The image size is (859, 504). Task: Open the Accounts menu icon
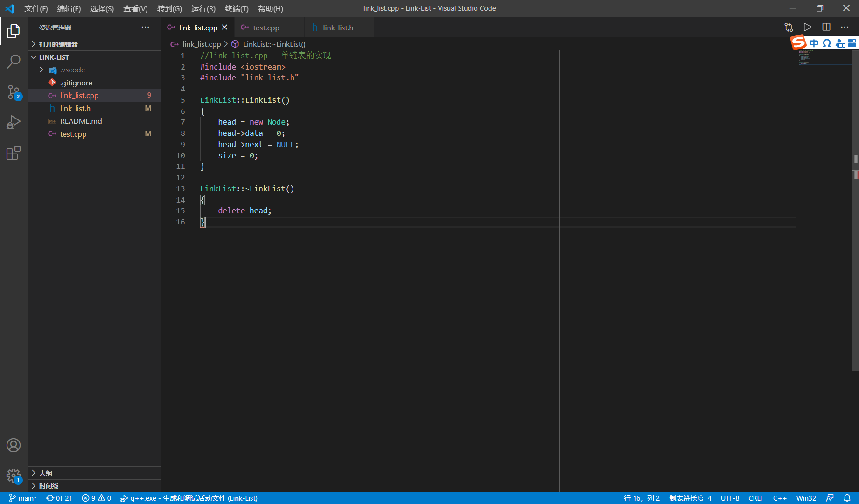pyautogui.click(x=14, y=445)
